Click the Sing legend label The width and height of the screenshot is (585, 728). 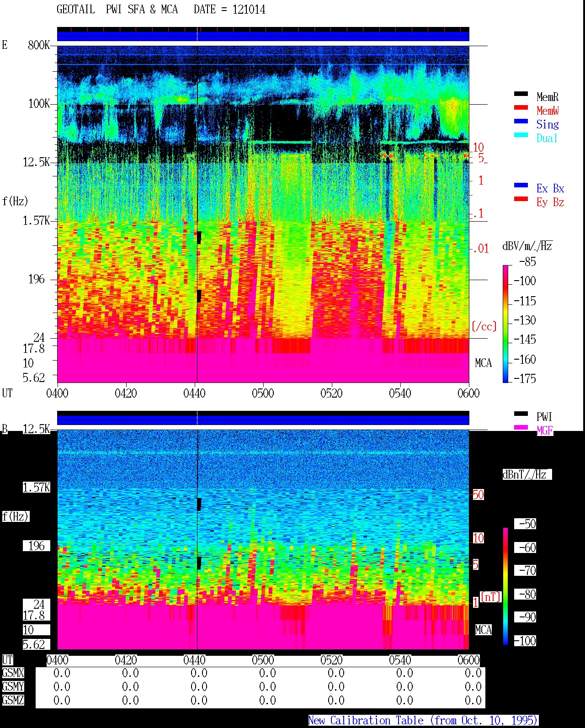(x=548, y=124)
